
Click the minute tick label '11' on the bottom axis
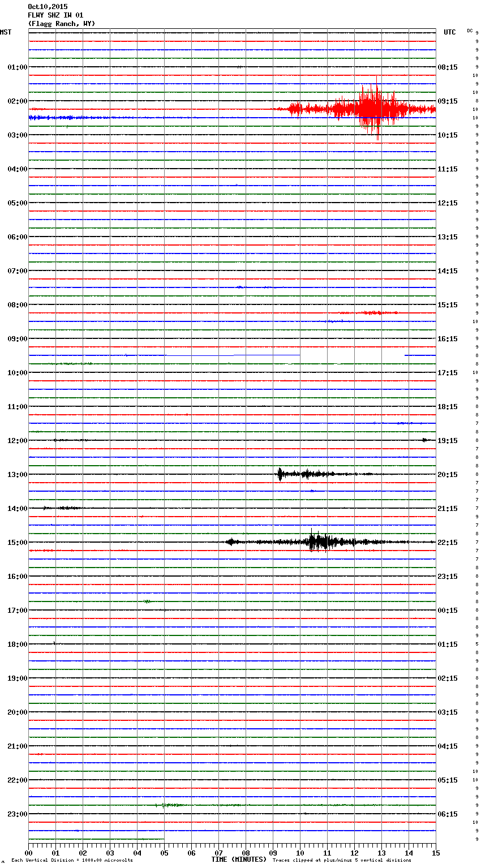(x=327, y=853)
